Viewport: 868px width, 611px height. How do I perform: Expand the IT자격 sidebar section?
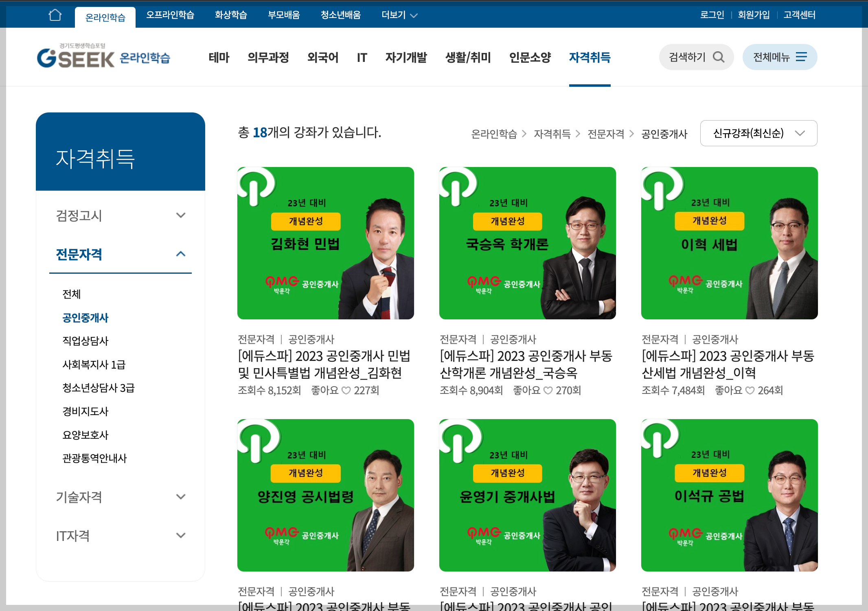coord(181,535)
